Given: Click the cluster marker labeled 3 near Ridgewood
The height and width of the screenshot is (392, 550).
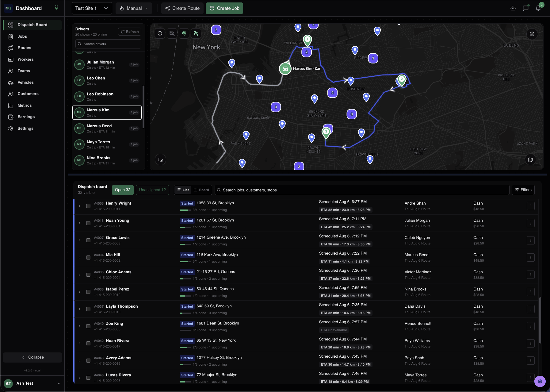Looking at the screenshot, I should (x=373, y=58).
